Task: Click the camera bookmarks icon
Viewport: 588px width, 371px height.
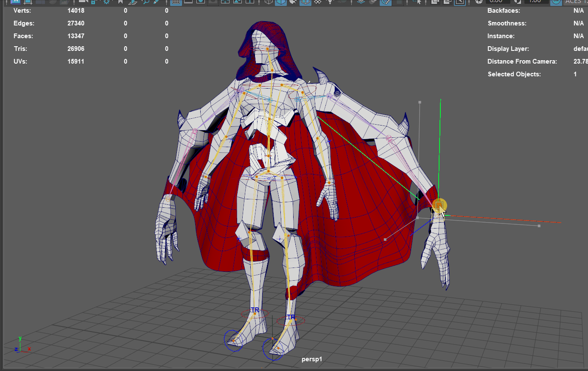Action: (120, 2)
